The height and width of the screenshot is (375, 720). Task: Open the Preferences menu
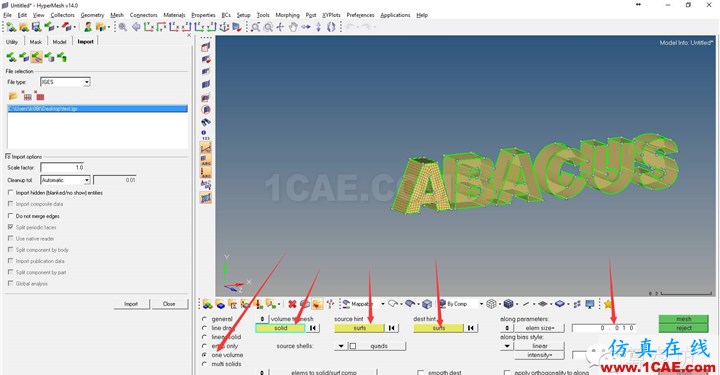pyautogui.click(x=360, y=15)
